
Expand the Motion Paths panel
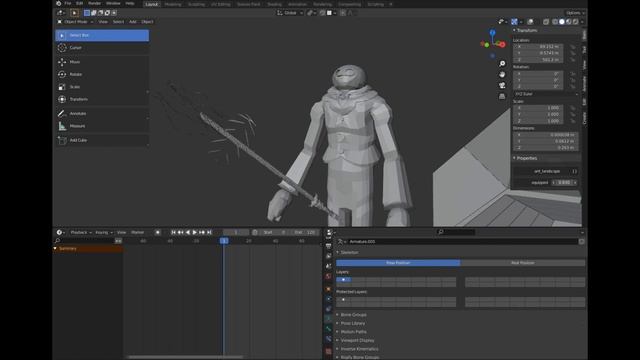(353, 332)
